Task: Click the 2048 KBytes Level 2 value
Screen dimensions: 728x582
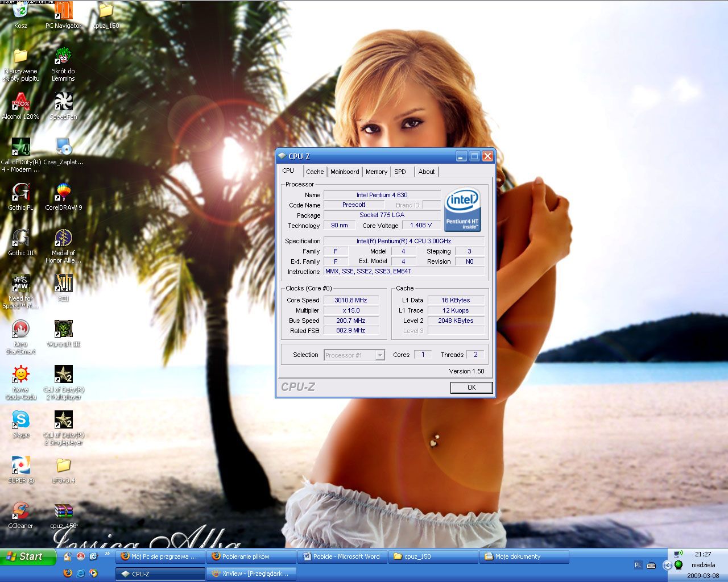Action: tap(456, 321)
